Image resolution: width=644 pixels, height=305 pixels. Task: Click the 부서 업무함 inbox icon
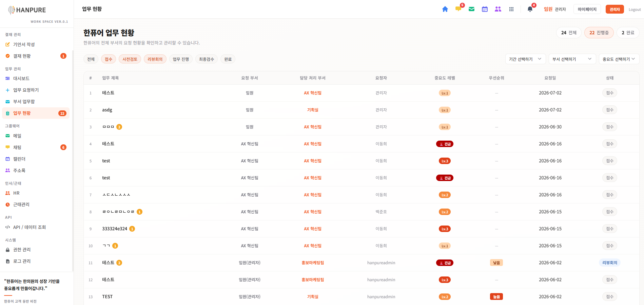click(7, 102)
